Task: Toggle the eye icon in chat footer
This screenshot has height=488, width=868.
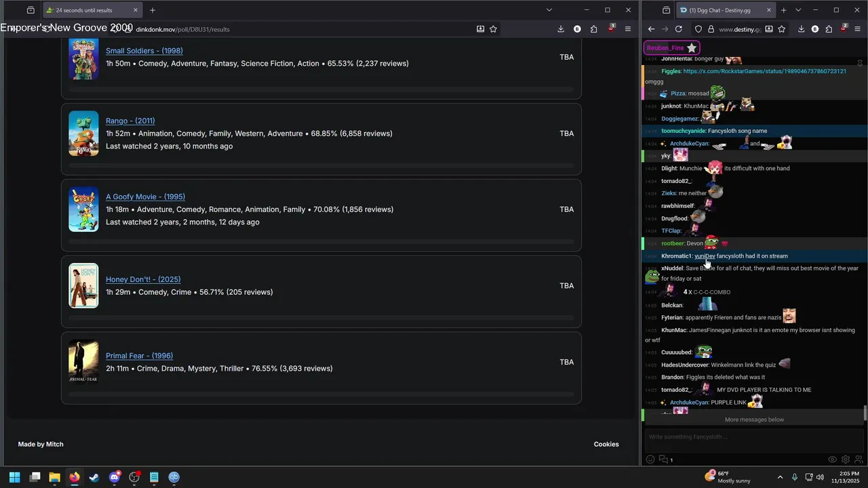Action: 832,460
